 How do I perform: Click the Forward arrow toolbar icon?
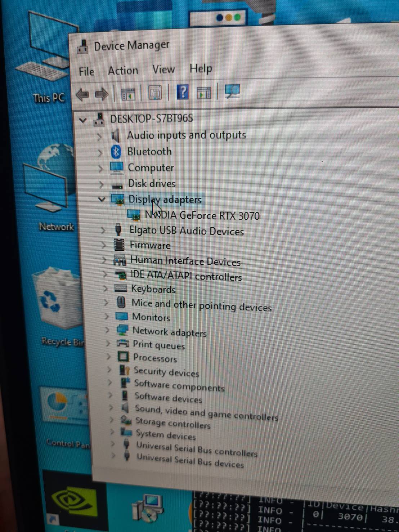click(101, 94)
